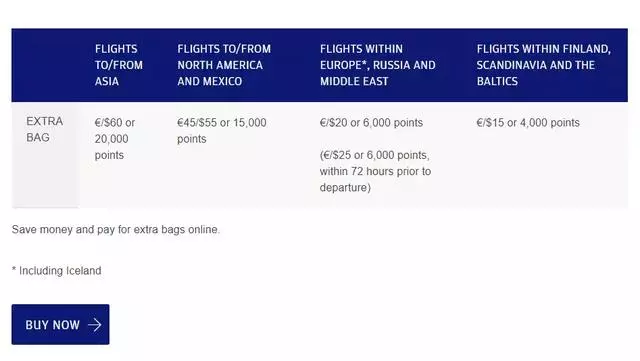Select the Flights to/from North America and Mexico header

[x=224, y=65]
